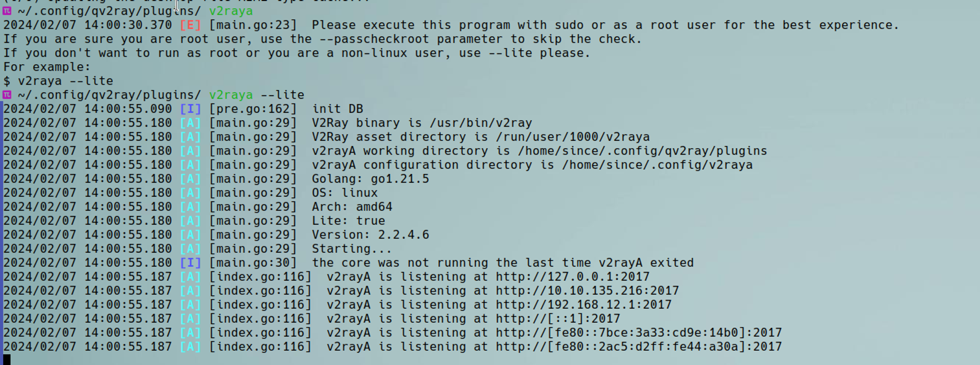Open the http://10.10.135.216:2017 address
This screenshot has width=980, height=365.
(587, 291)
